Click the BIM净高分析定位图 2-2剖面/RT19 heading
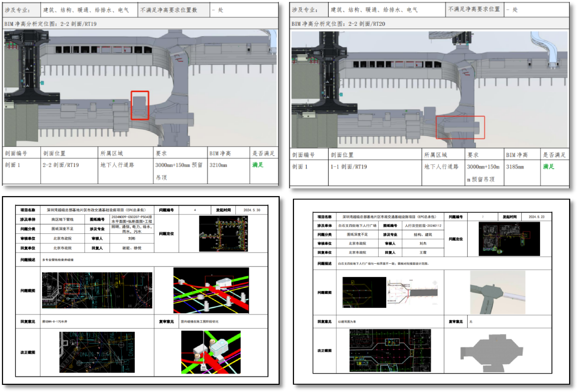This screenshot has width=578, height=392. (x=51, y=24)
